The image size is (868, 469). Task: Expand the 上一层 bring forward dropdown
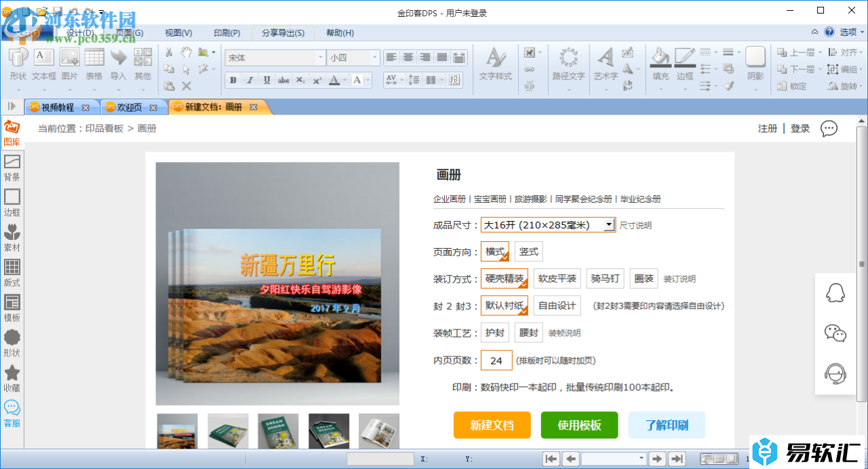click(x=821, y=52)
